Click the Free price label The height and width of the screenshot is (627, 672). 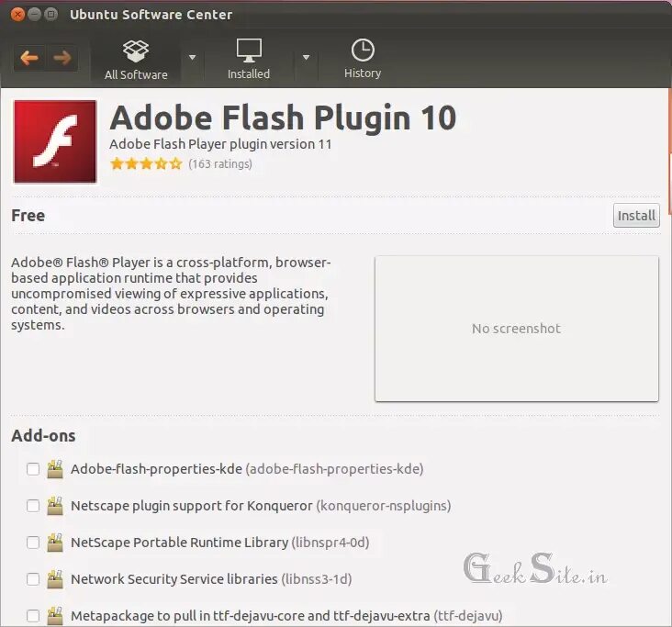(x=28, y=215)
